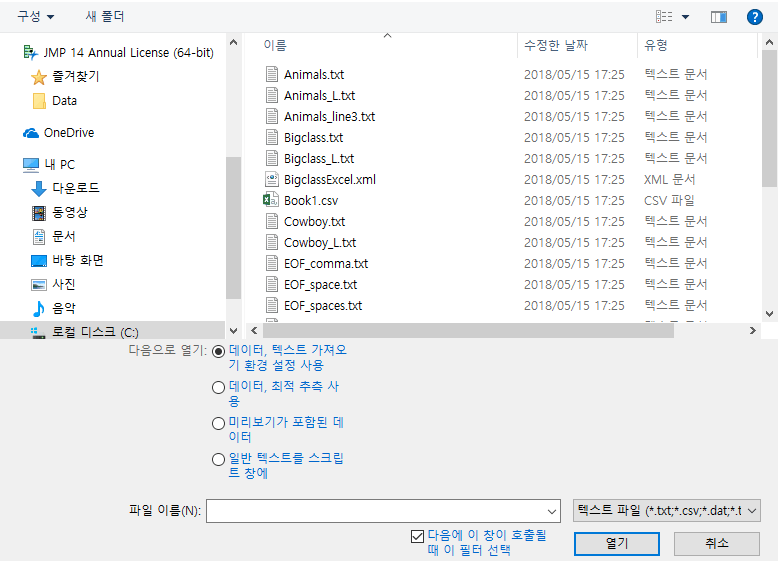Image resolution: width=778 pixels, height=561 pixels.
Task: Select OneDrive in navigation pane
Action: (x=68, y=132)
